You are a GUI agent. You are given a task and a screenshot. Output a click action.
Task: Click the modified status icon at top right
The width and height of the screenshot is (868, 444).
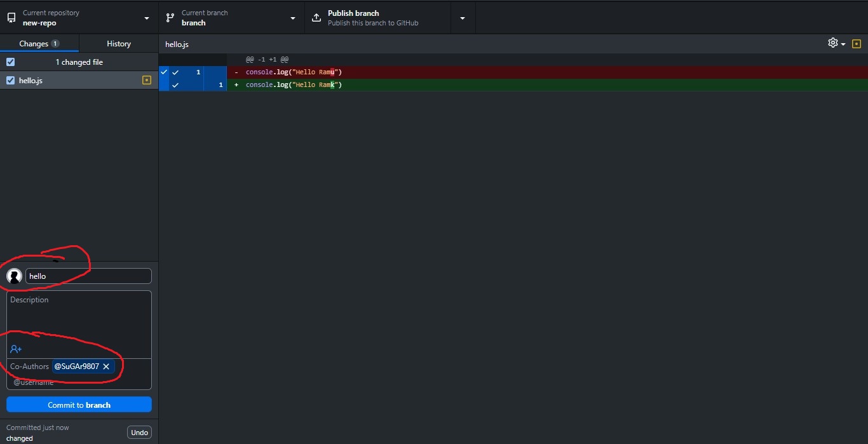(x=856, y=44)
